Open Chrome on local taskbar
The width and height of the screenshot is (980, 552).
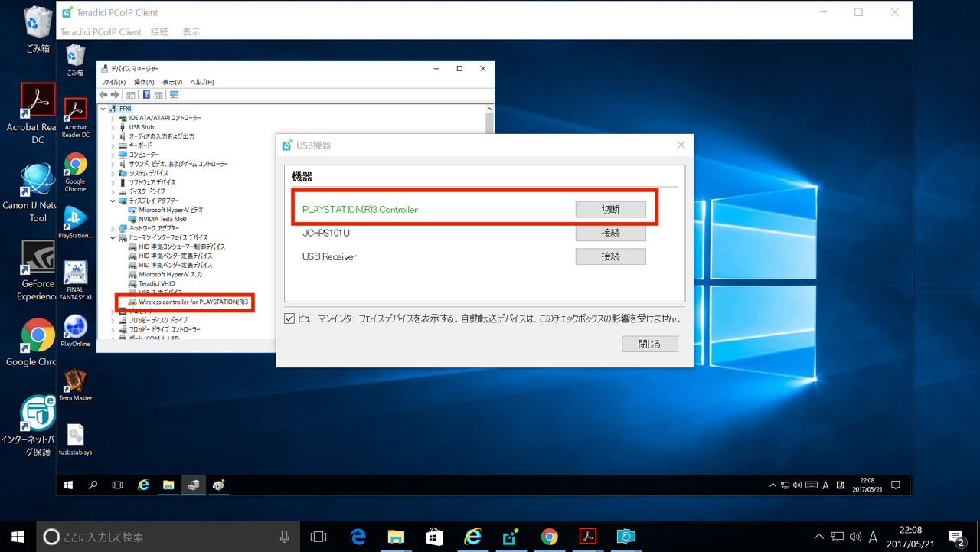(549, 537)
